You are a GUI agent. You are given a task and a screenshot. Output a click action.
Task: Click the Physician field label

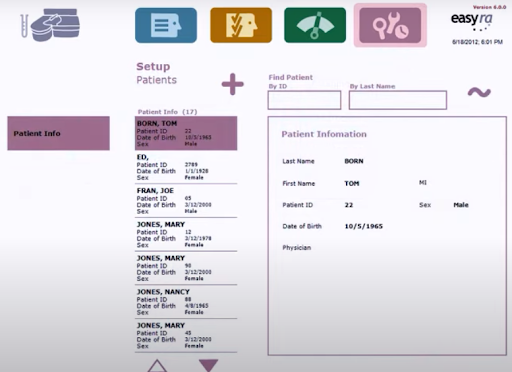[297, 248]
